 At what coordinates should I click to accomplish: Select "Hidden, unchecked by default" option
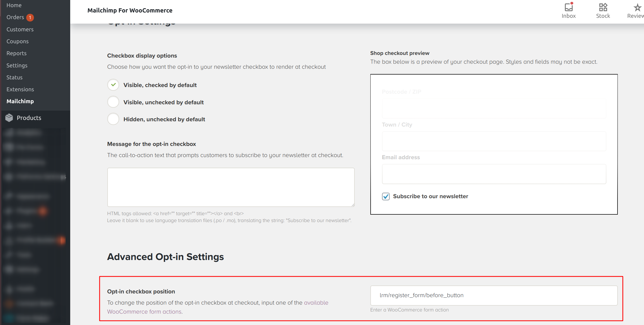click(x=113, y=119)
